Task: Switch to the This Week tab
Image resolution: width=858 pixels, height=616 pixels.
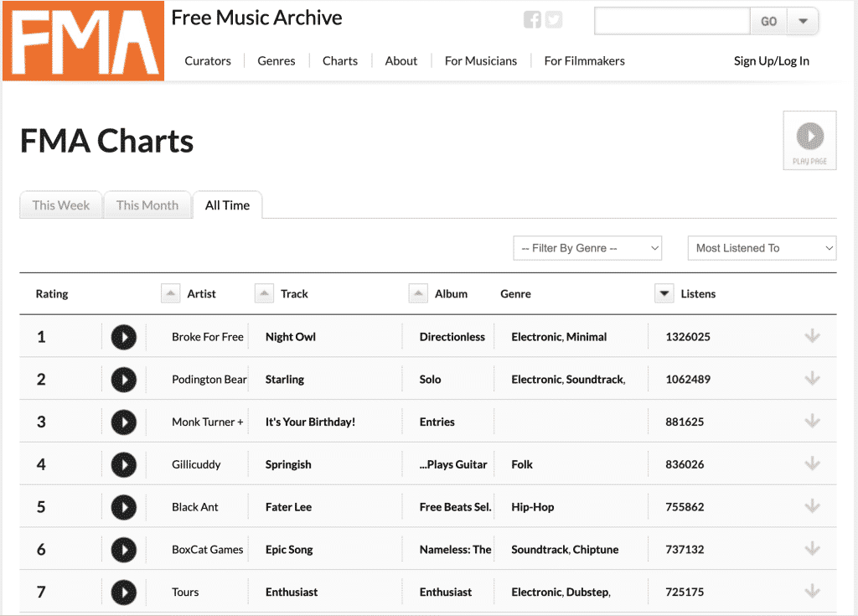Action: point(60,204)
